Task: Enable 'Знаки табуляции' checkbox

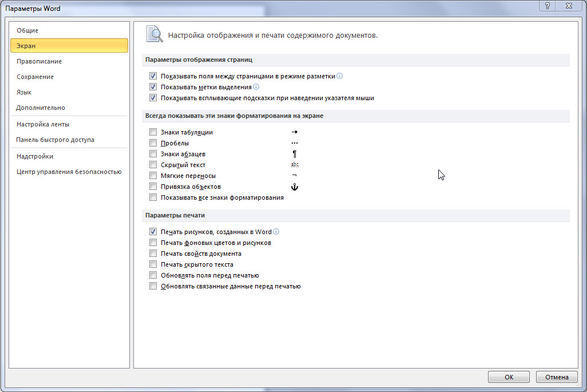Action: (153, 132)
